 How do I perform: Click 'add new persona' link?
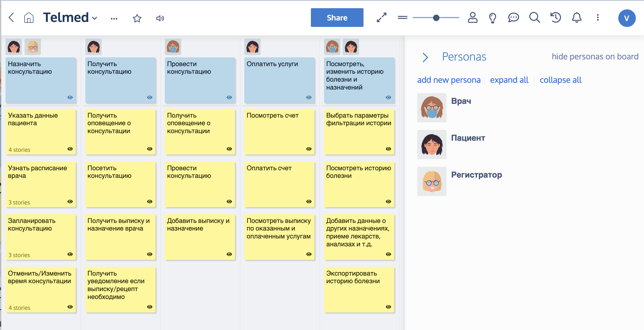449,80
